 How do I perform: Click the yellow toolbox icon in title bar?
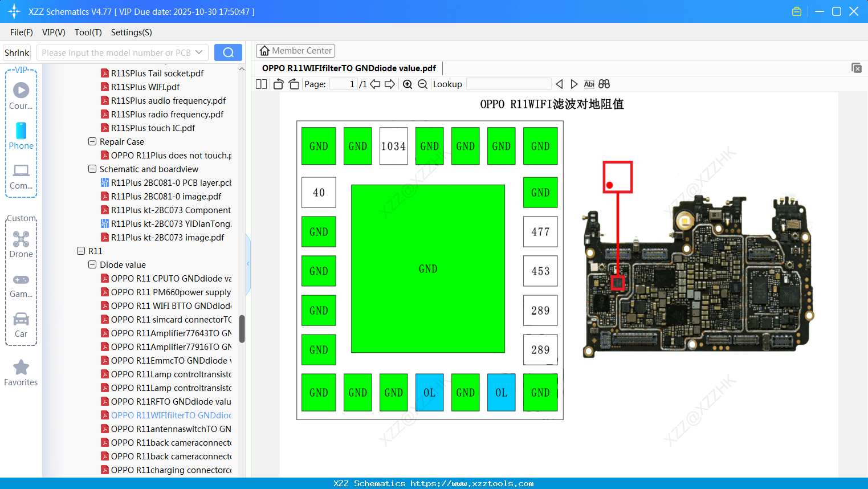pos(797,11)
